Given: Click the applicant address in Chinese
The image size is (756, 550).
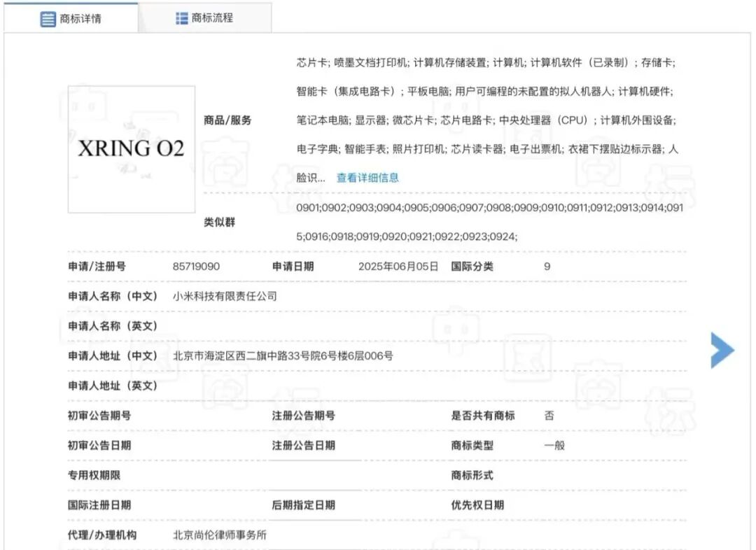Looking at the screenshot, I should click(x=281, y=355).
